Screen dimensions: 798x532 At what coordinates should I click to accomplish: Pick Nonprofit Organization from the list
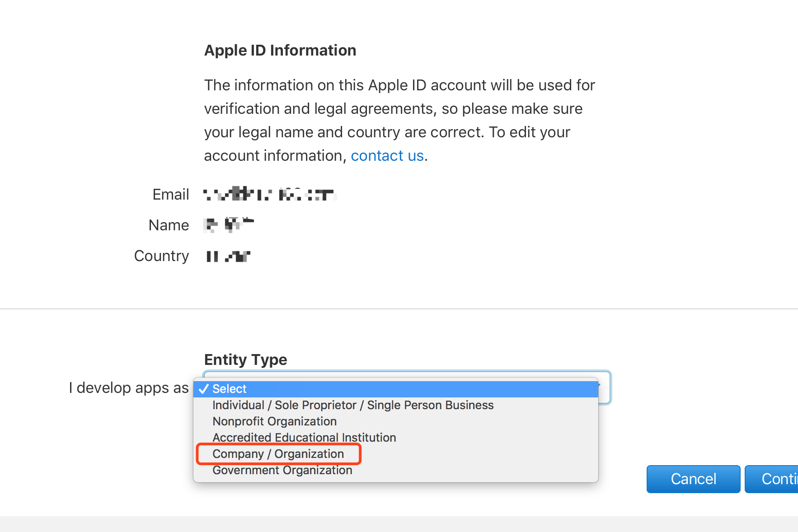pos(396,421)
